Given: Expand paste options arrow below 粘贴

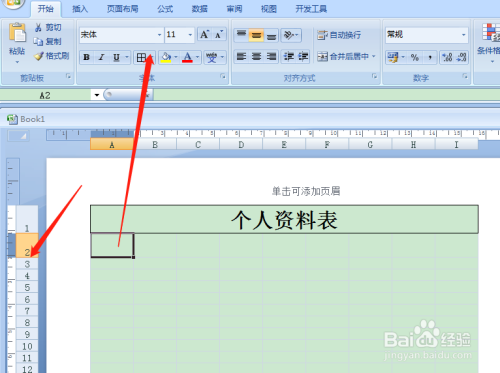Looking at the screenshot, I should click(x=17, y=62).
